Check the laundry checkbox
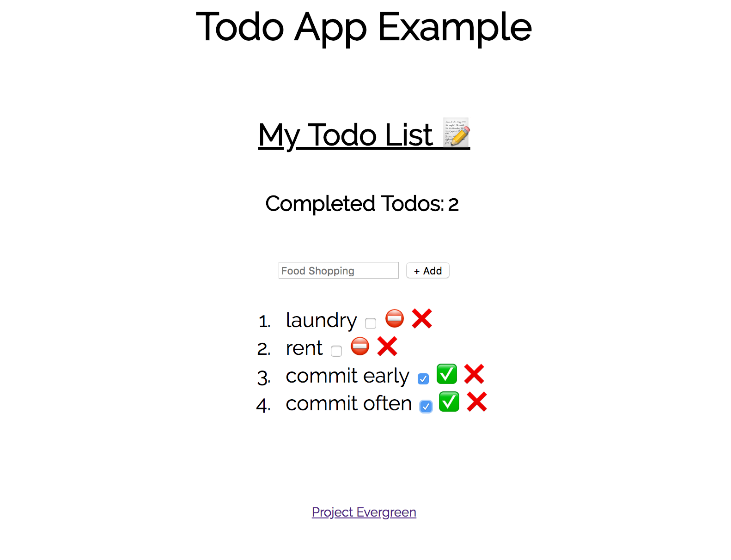 371,324
